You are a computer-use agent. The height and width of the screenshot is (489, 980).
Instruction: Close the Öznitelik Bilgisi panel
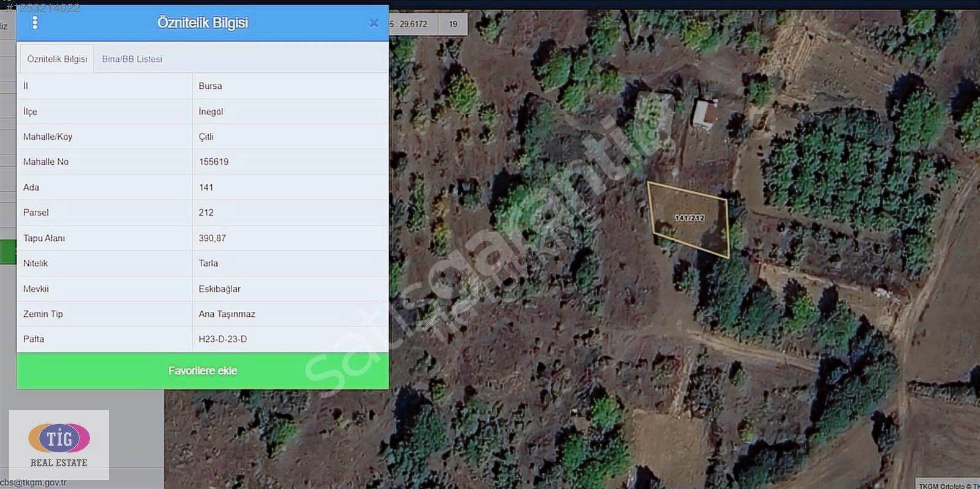coord(374,23)
